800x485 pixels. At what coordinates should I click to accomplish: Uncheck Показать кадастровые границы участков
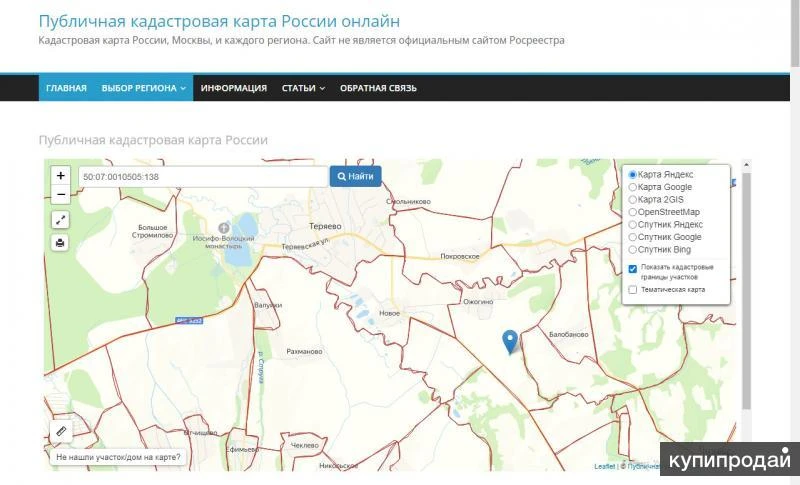[633, 268]
